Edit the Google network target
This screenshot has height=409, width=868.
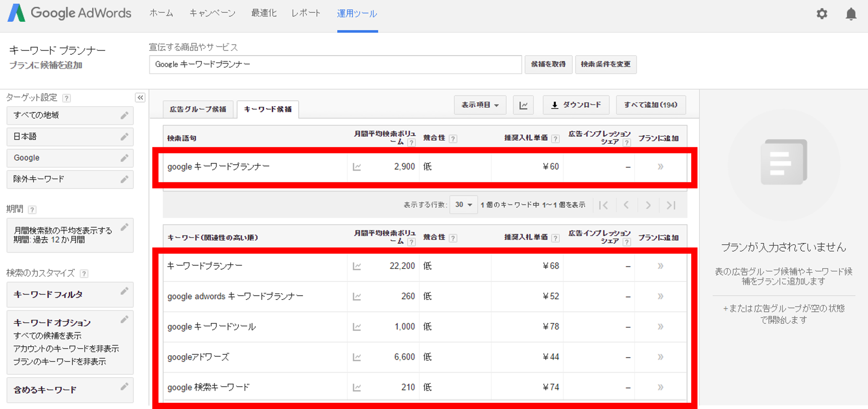(124, 158)
